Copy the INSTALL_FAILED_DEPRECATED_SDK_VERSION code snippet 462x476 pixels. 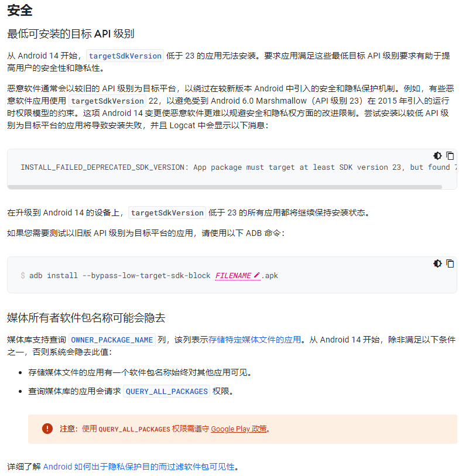pos(450,156)
